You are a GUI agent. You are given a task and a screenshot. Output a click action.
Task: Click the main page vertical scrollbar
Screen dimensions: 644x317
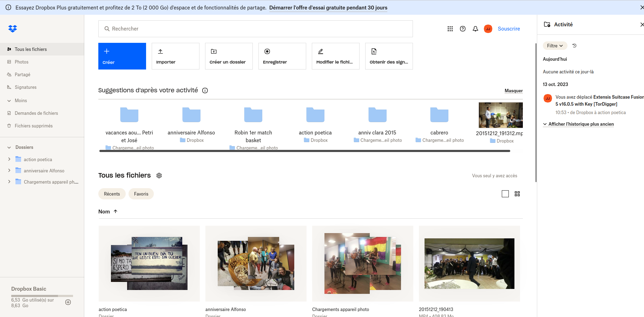click(536, 112)
